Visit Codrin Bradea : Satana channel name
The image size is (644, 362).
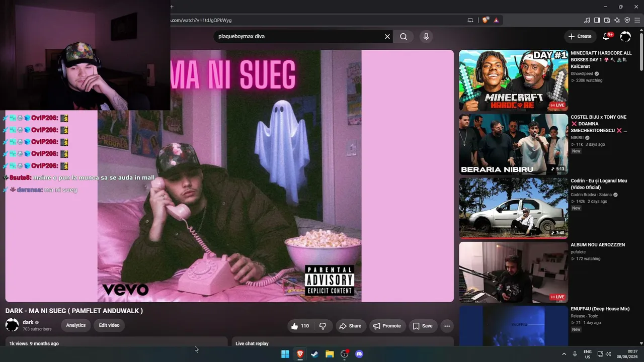[x=591, y=195]
